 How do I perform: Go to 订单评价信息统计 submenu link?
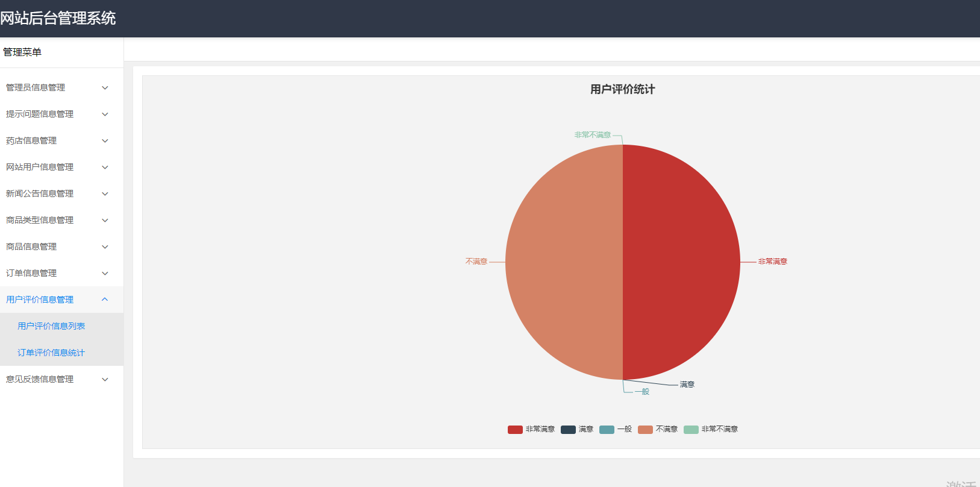[51, 353]
